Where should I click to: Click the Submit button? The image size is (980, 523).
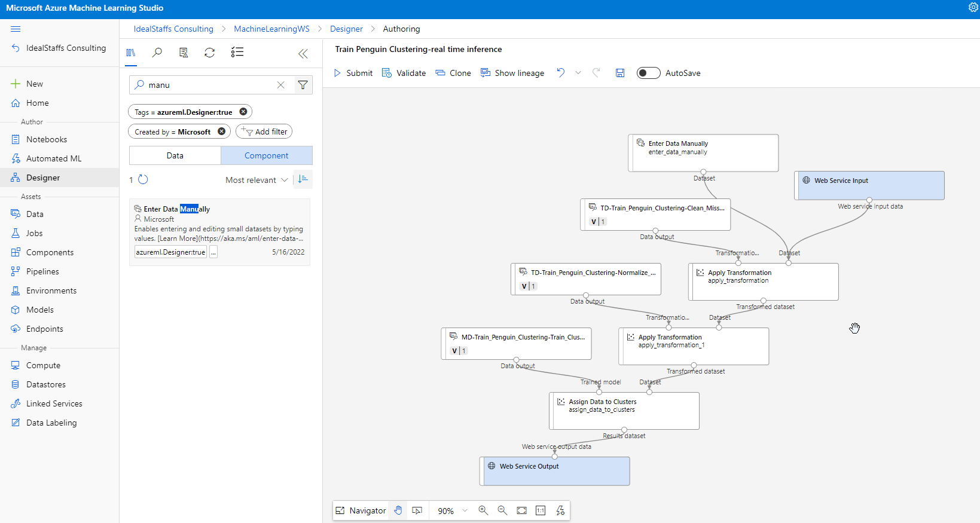point(353,73)
